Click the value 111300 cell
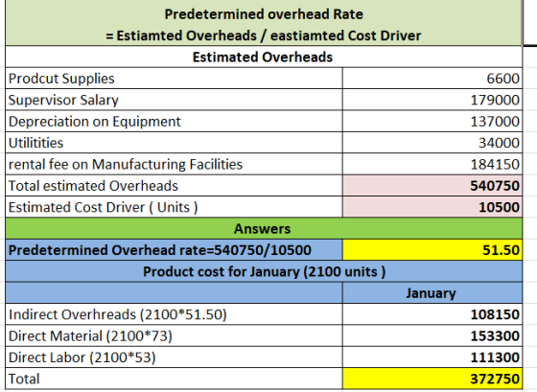Screen dimensions: 537x392 coord(432,357)
